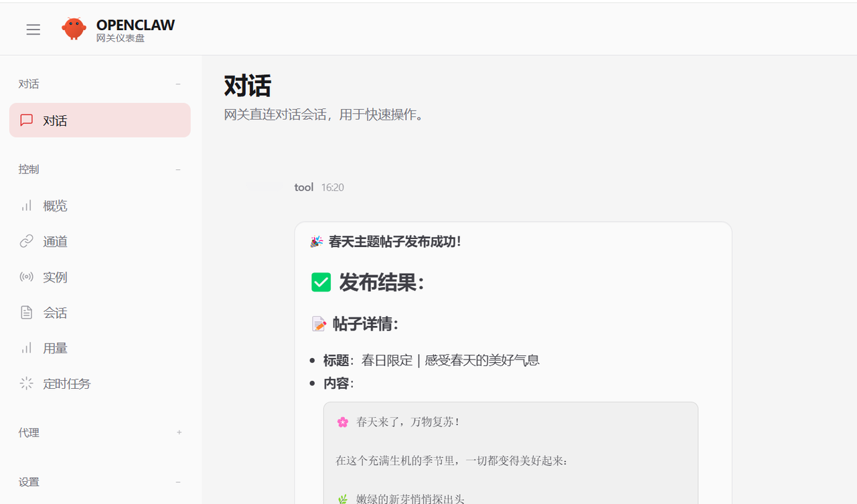857x504 pixels.
Task: Click the 通道 link chain icon
Action: [27, 241]
